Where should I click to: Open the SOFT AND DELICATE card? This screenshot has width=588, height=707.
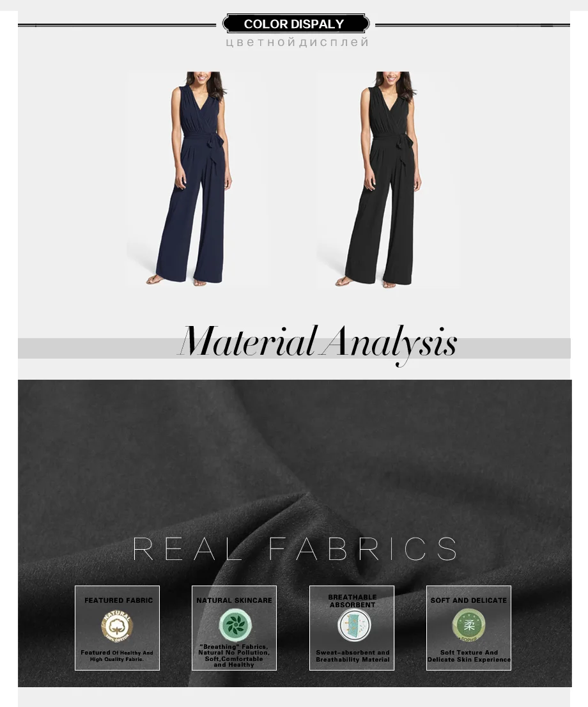[468, 628]
